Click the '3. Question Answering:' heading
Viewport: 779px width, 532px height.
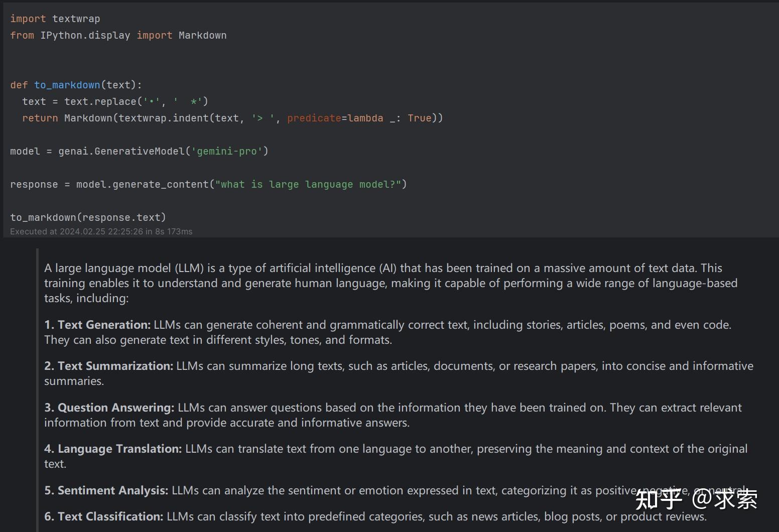point(109,408)
